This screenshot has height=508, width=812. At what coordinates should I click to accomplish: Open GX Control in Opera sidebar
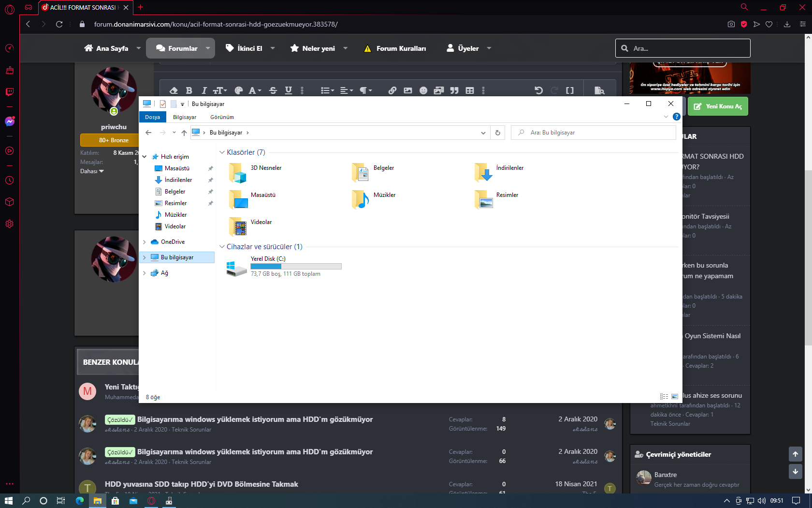[10, 48]
